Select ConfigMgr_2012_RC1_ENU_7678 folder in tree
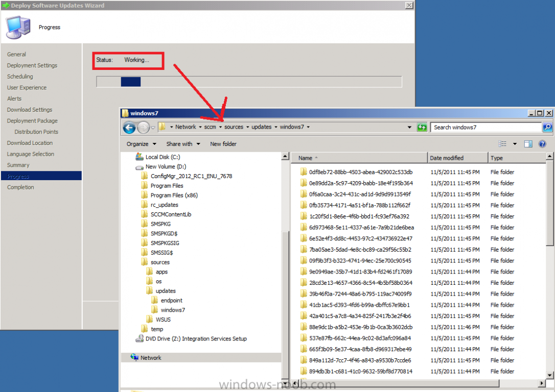This screenshot has width=555, height=392. (192, 176)
